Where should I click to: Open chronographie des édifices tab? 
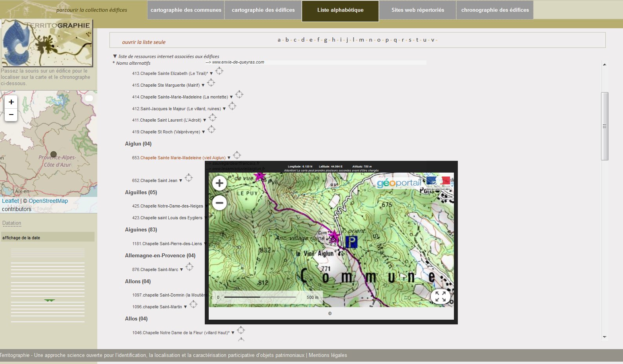(495, 10)
